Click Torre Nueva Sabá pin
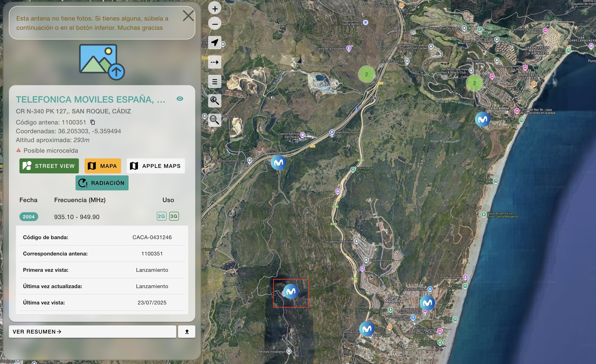596x364 pixels. (465, 277)
